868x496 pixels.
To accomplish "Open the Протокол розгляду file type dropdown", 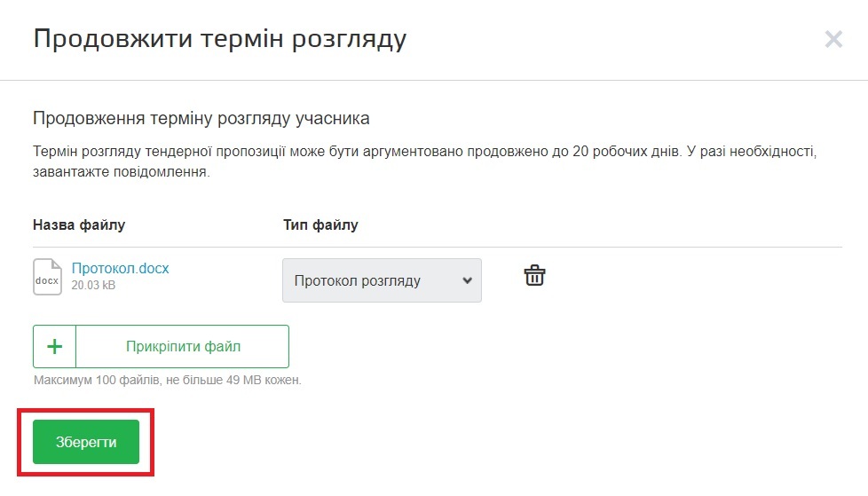I will click(373, 280).
